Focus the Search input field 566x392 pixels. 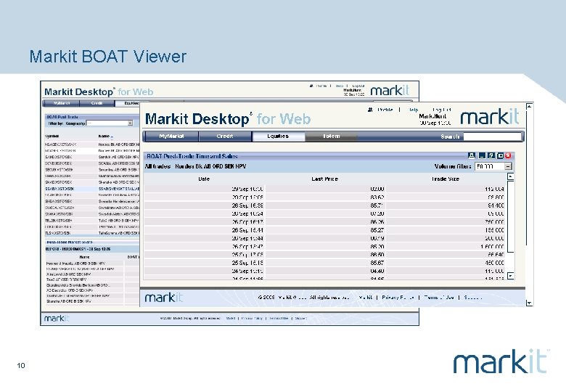[x=493, y=136]
